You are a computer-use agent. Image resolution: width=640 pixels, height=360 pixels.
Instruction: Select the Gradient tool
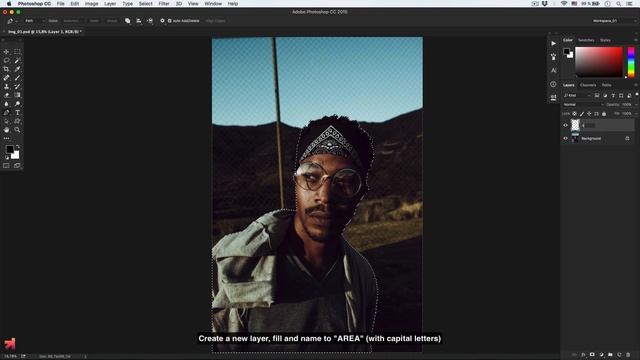coord(17,95)
